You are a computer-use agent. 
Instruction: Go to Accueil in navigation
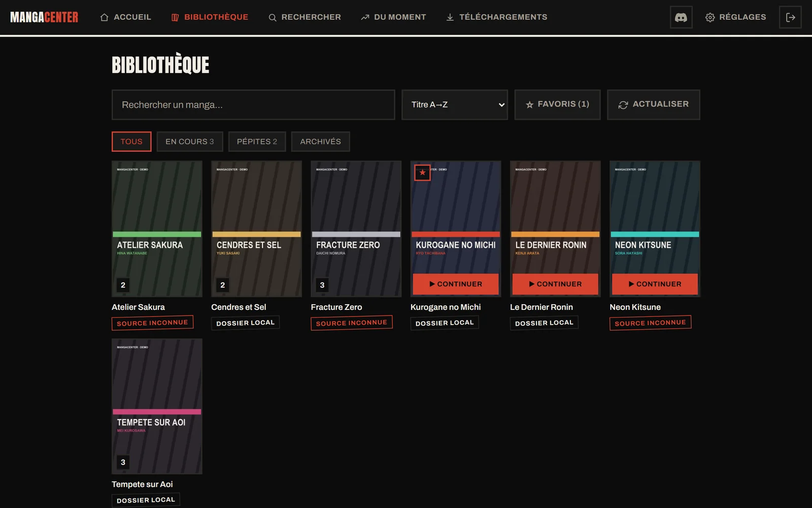(x=125, y=17)
